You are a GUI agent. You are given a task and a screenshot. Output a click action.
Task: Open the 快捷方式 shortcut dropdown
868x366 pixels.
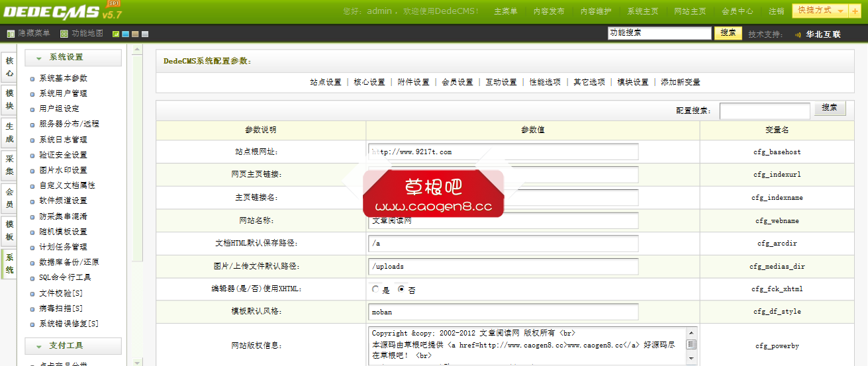(x=821, y=11)
